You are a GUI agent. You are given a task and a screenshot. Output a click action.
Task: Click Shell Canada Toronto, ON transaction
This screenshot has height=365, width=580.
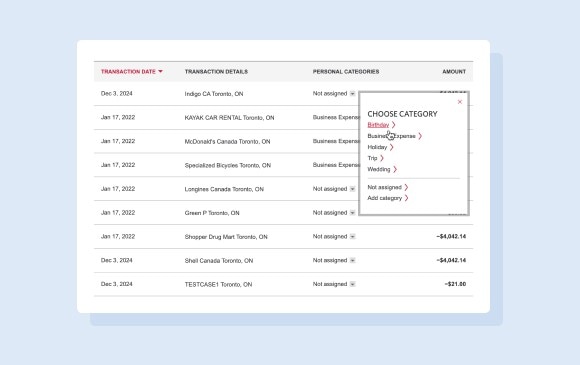point(219,261)
